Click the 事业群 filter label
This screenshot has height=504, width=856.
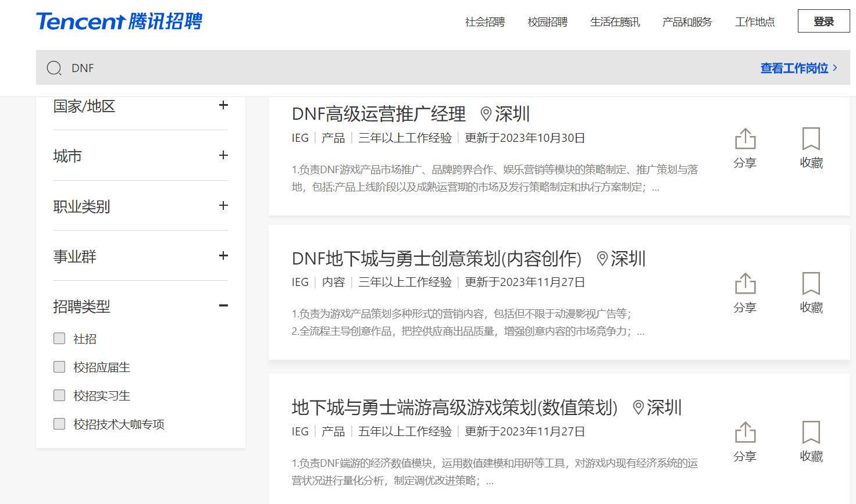point(74,256)
